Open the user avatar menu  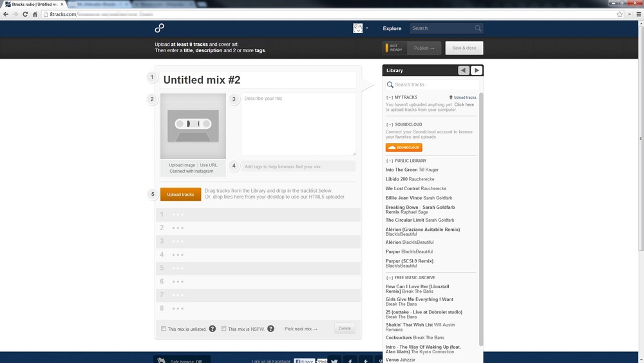[357, 28]
